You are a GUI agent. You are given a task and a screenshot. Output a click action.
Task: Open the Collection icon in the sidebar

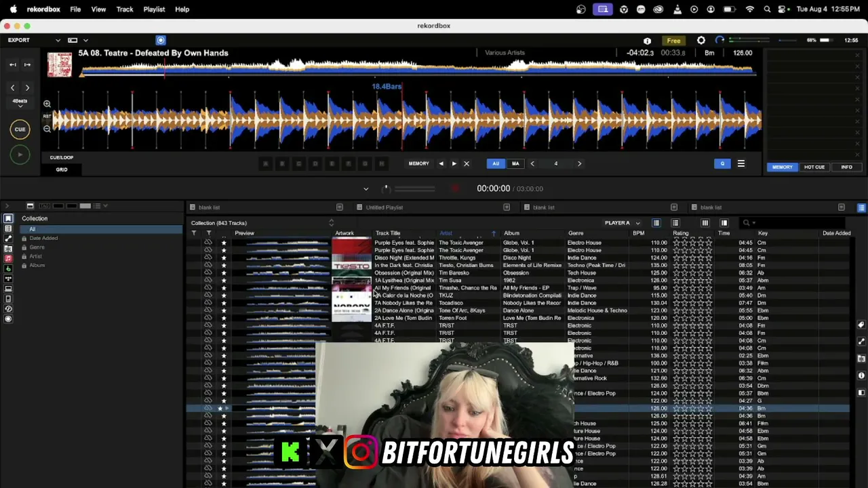click(8, 218)
